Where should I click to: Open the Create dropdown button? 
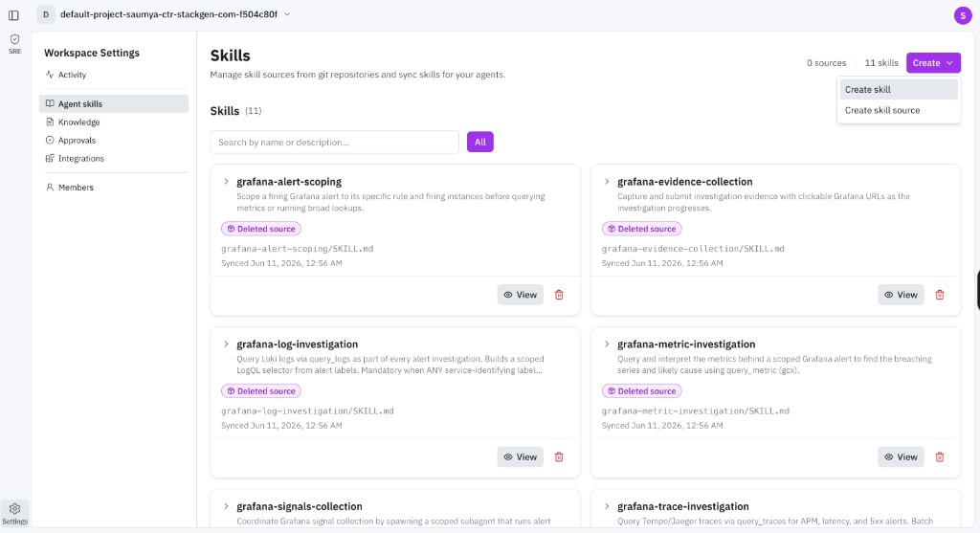tap(933, 62)
